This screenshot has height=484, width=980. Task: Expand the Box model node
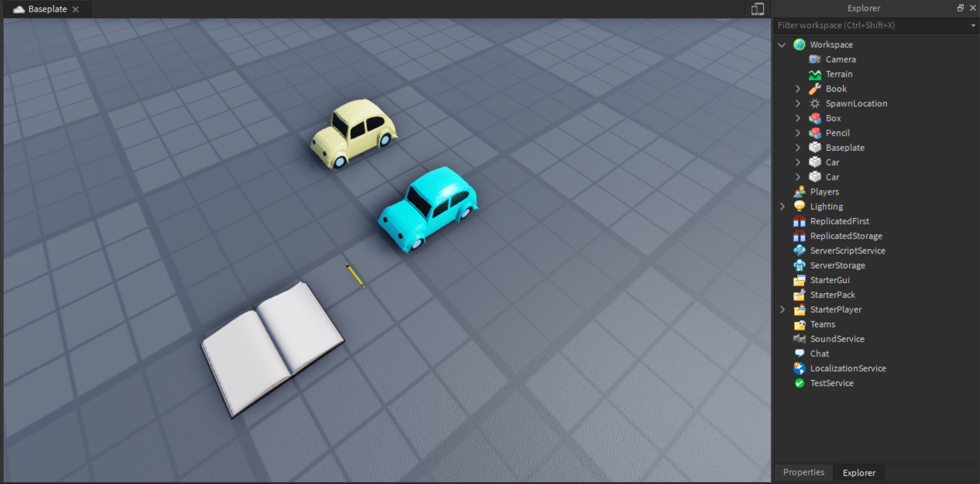pyautogui.click(x=798, y=118)
